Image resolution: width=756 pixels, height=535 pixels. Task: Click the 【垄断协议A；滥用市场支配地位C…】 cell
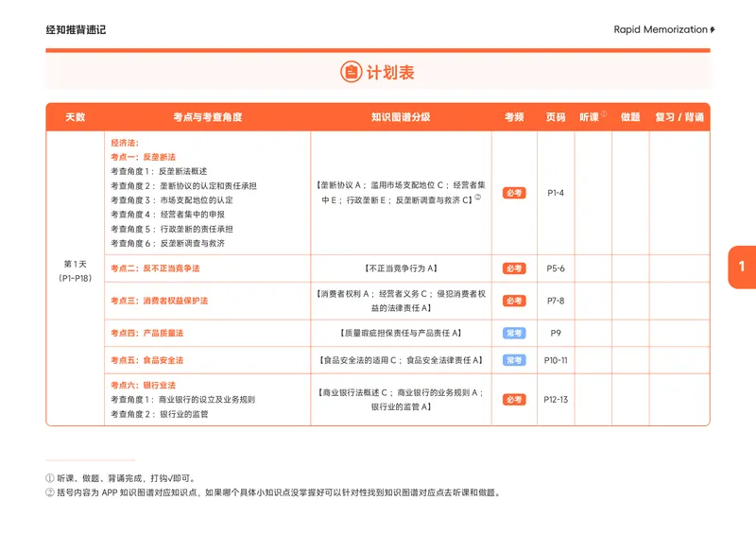point(401,193)
